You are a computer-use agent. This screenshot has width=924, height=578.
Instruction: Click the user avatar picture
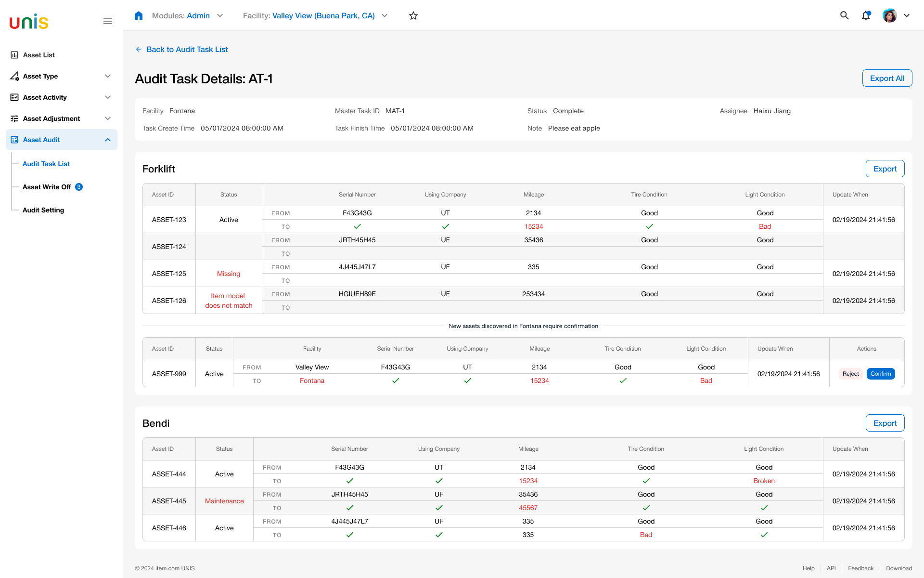pos(890,15)
